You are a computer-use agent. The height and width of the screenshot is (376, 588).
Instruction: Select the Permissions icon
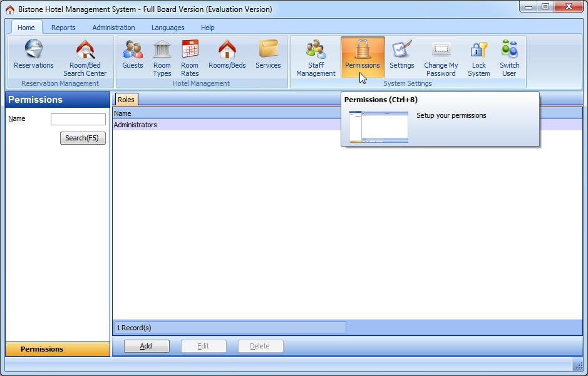point(362,55)
